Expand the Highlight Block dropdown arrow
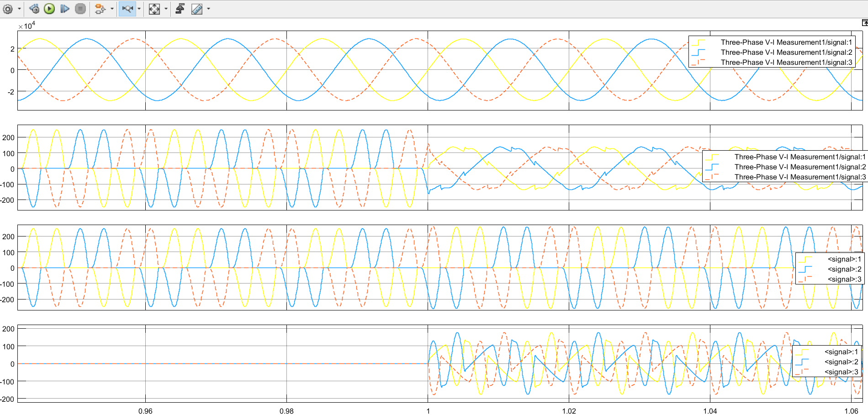This screenshot has height=415, width=868. coord(112,9)
